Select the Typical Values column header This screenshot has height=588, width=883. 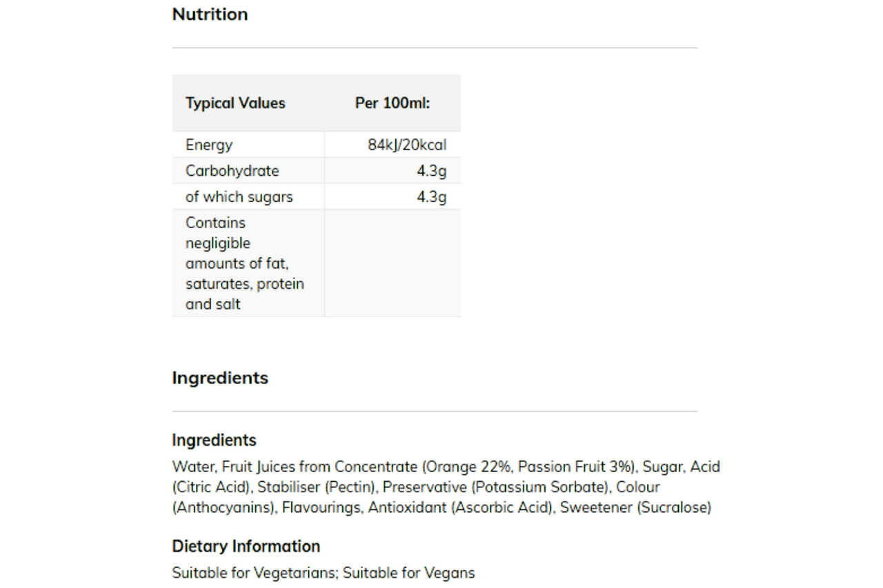click(x=235, y=103)
